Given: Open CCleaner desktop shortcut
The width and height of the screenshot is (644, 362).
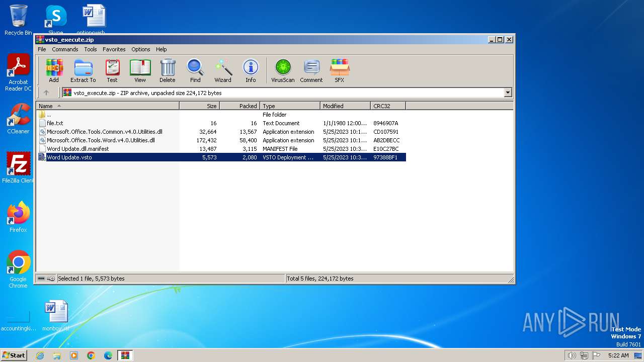Looking at the screenshot, I should coord(18,118).
